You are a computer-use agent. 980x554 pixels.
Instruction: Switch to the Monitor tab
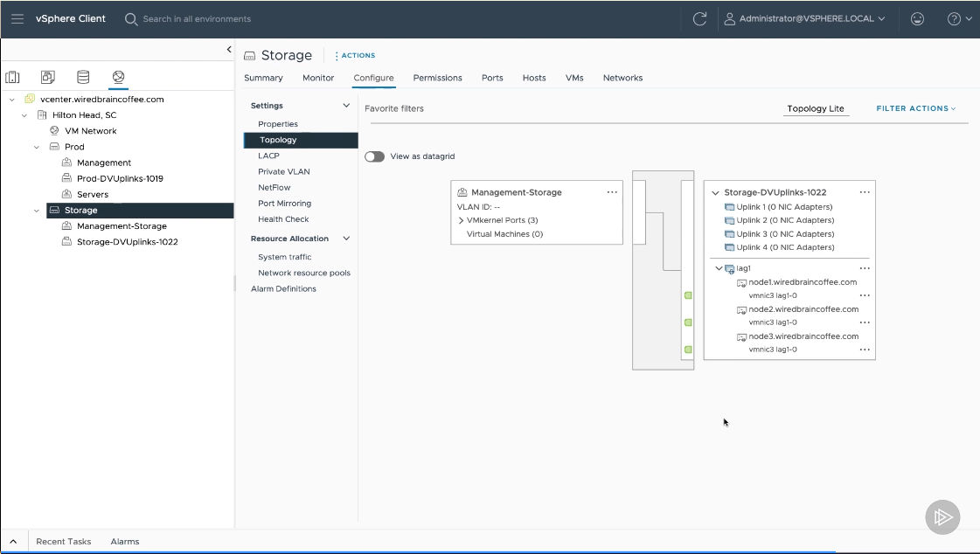(318, 78)
